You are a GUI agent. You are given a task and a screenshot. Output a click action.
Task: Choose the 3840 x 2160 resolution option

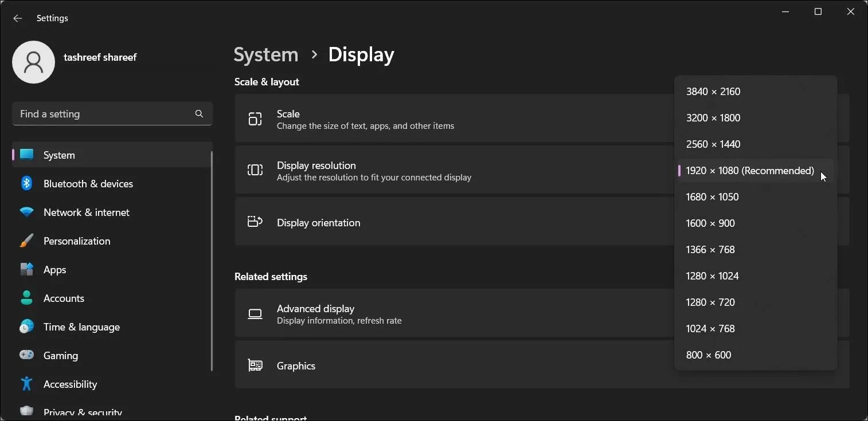tap(713, 91)
